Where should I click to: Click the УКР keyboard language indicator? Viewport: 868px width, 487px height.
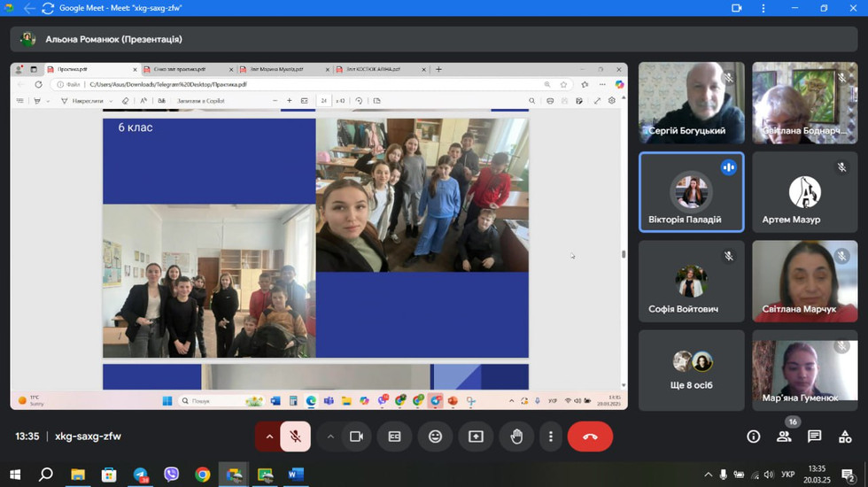[x=787, y=475]
